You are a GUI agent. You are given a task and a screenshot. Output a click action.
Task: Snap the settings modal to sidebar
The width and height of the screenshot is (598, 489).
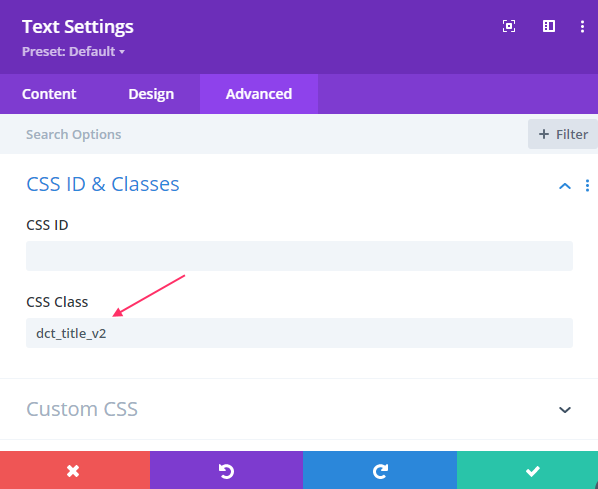pos(549,26)
